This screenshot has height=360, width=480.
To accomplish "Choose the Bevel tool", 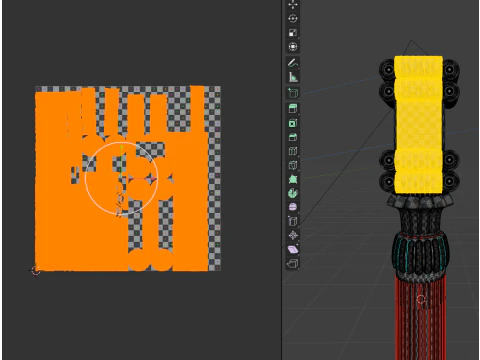I will click(293, 137).
